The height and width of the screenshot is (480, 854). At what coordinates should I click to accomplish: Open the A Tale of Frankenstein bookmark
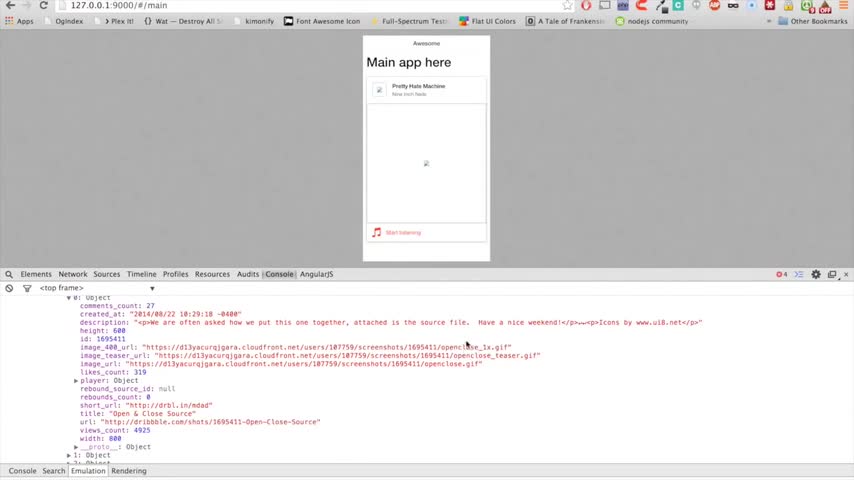pyautogui.click(x=565, y=21)
